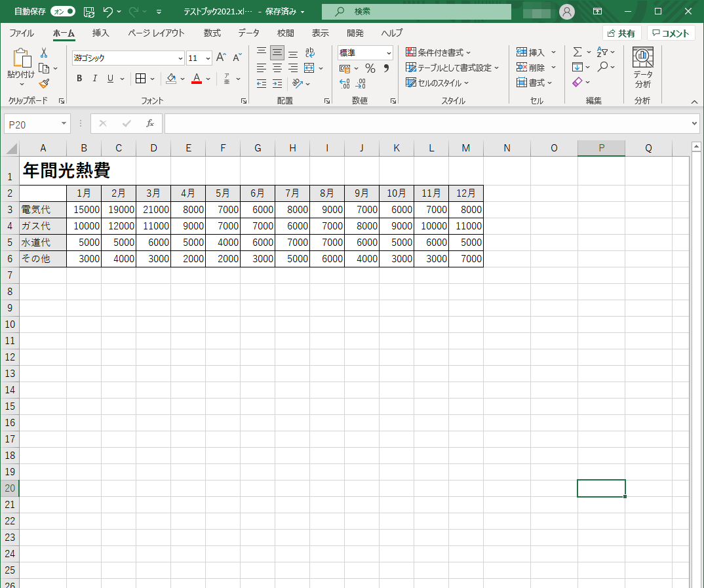704x588 pixels.
Task: Click the increase decimal icon
Action: click(x=344, y=83)
